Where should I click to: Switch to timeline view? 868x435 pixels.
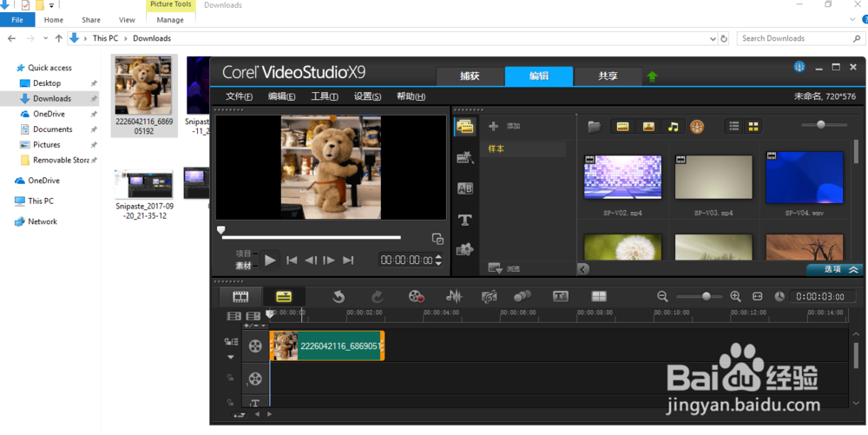point(284,297)
